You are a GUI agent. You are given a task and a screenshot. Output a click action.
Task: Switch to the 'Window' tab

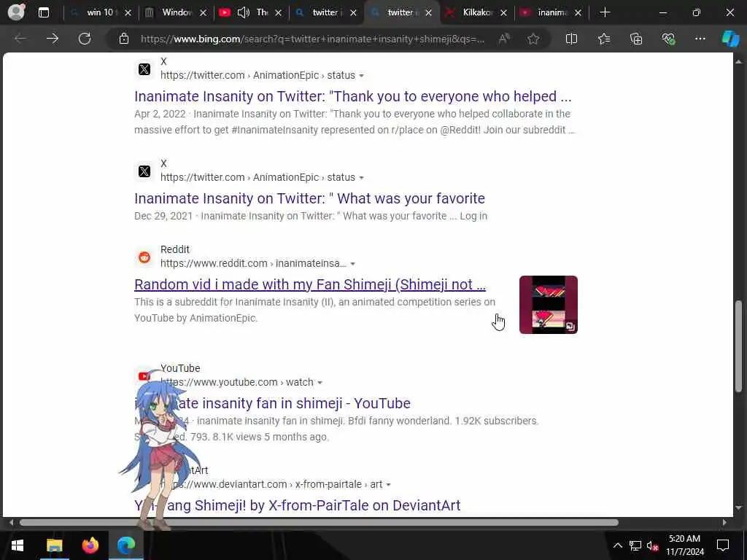point(175,12)
